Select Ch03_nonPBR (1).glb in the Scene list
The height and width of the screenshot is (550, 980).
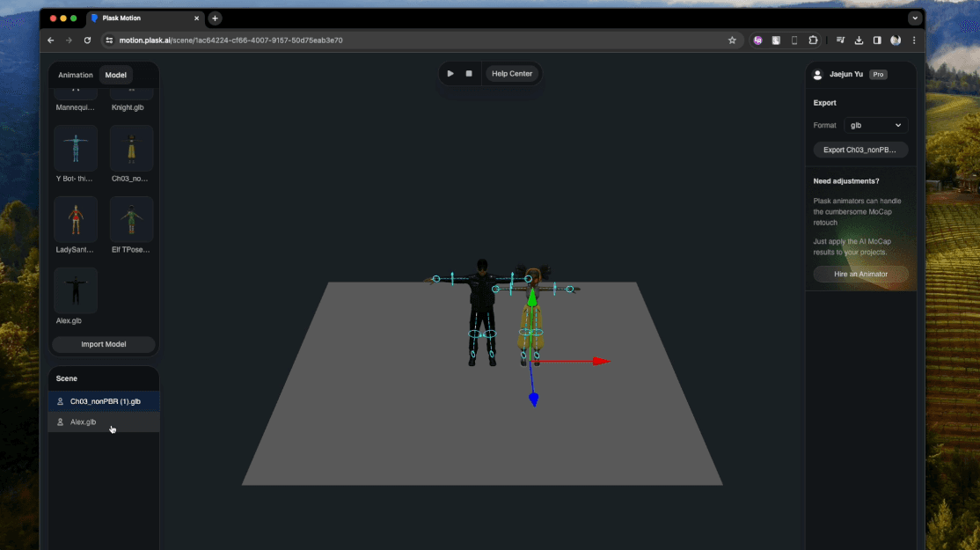[x=104, y=400]
